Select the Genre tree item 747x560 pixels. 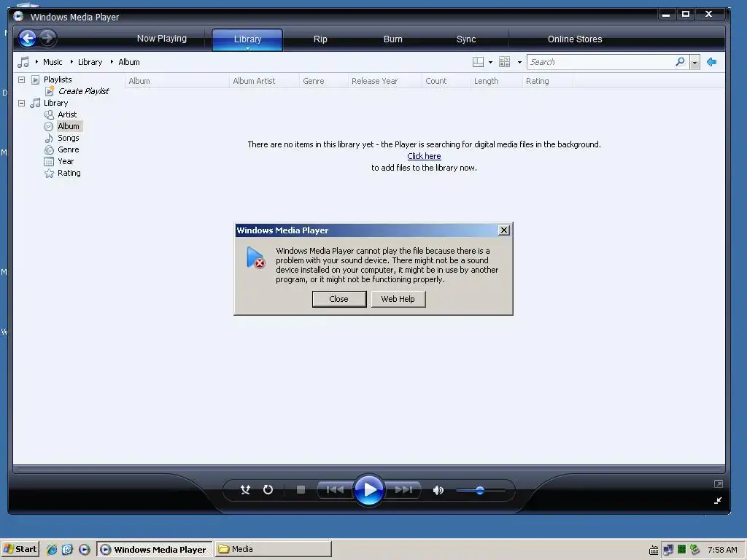click(68, 149)
